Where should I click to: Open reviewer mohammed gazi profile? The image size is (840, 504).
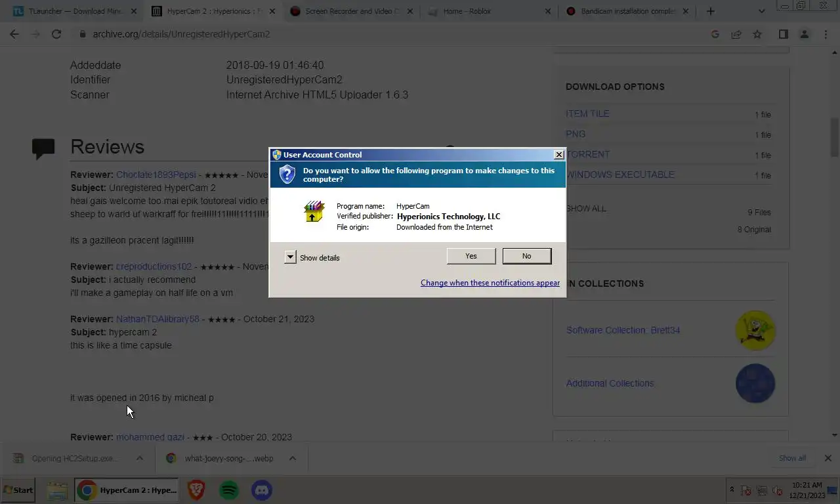[x=150, y=437]
